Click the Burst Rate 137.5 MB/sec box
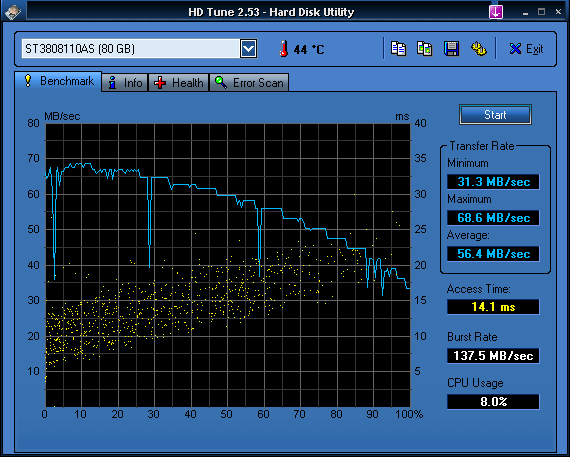The width and height of the screenshot is (570, 457). (493, 356)
